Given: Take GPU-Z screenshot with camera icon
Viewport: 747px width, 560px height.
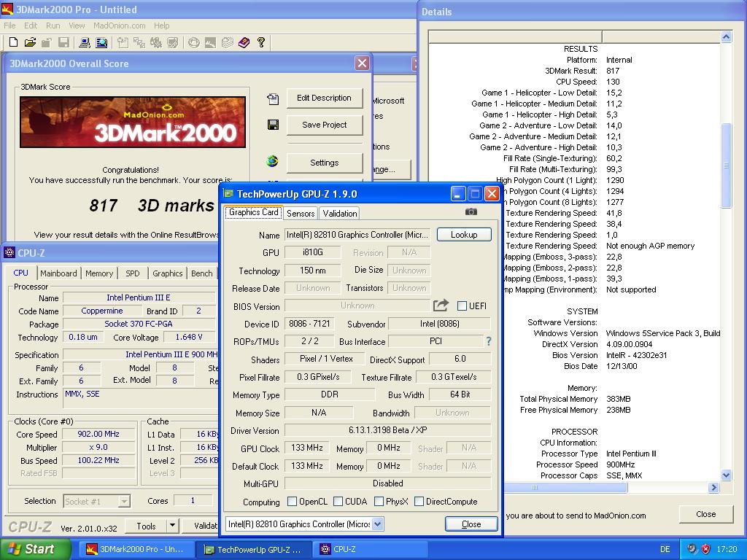Looking at the screenshot, I should click(x=471, y=212).
